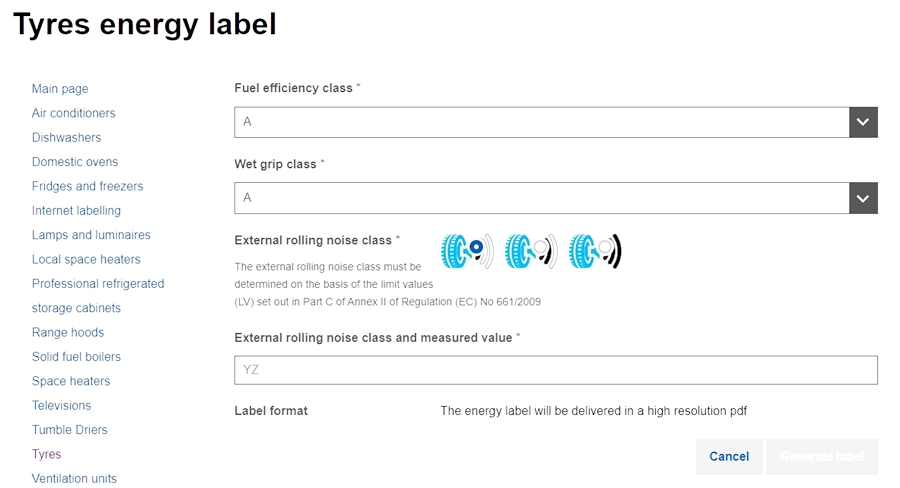
Task: Select Fridges and freezers in sidebar
Action: pyautogui.click(x=87, y=186)
